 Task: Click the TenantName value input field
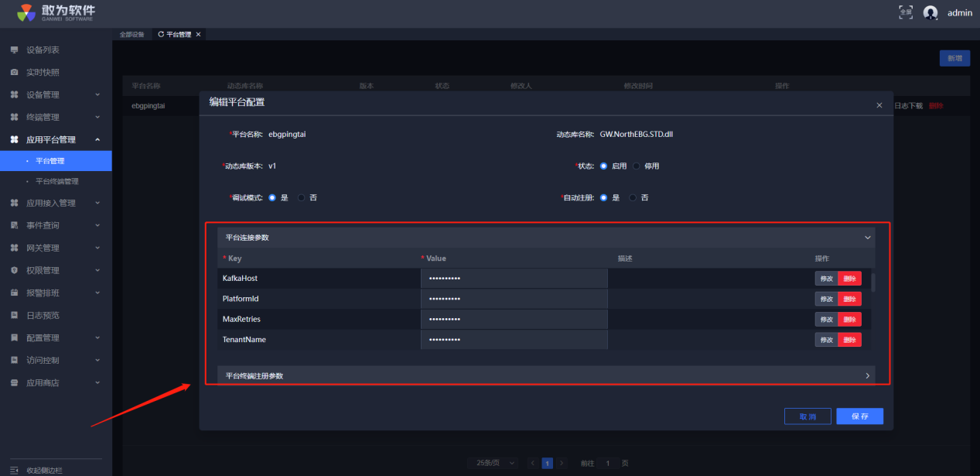pos(514,340)
